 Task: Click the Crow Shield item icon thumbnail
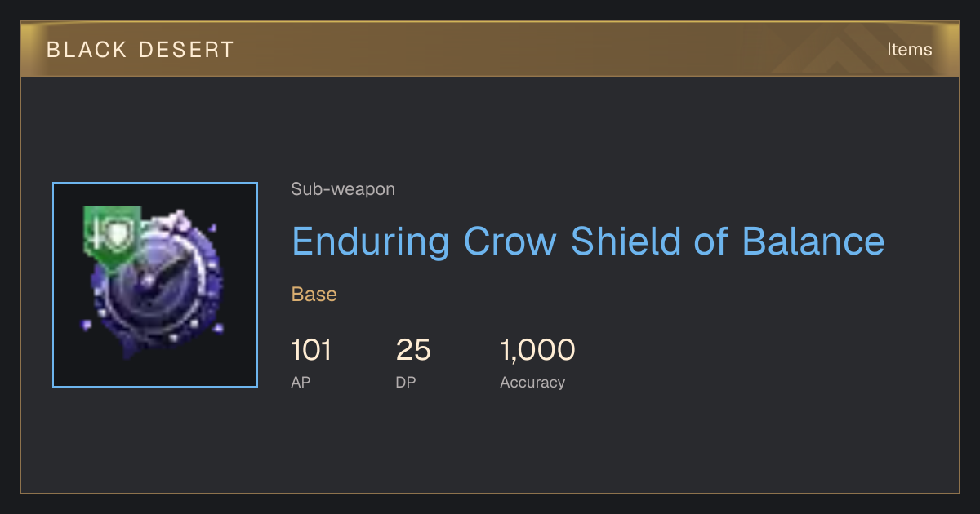[x=155, y=285]
